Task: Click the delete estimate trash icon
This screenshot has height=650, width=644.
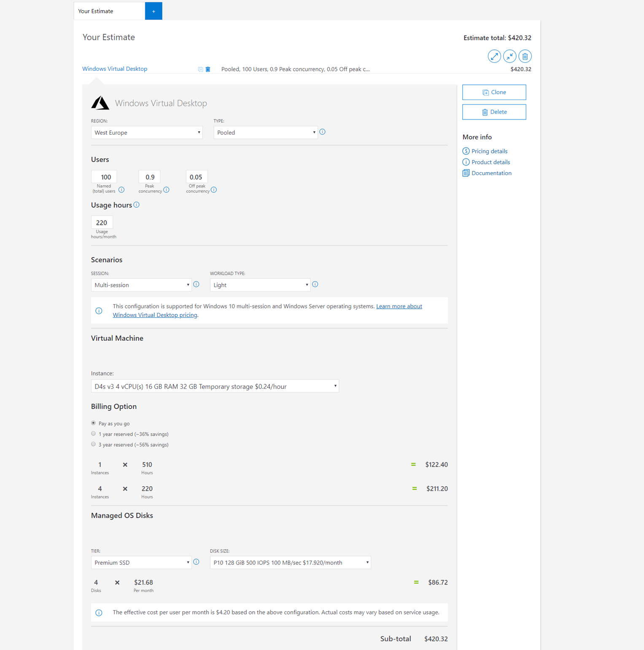Action: (525, 56)
